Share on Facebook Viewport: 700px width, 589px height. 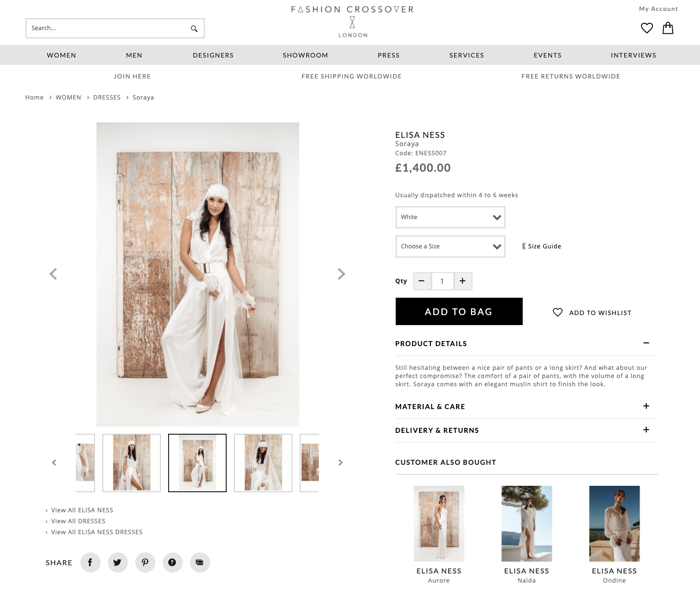[x=90, y=563]
